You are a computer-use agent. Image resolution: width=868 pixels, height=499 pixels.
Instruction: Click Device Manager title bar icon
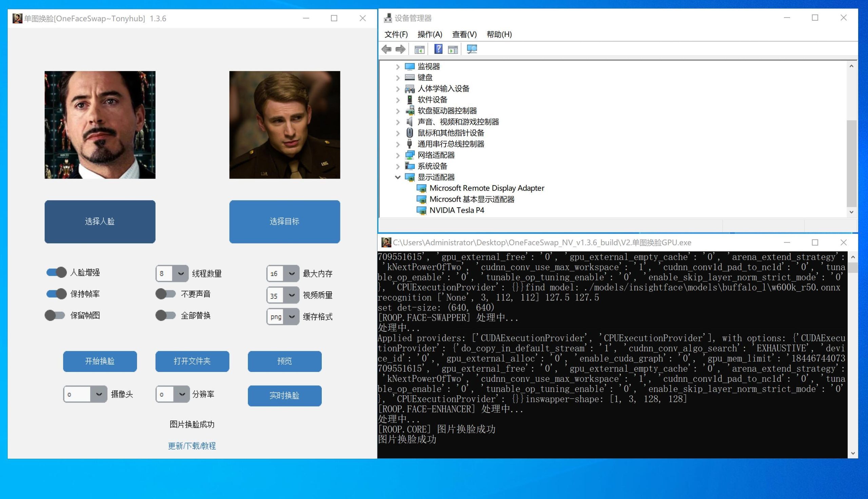(x=388, y=18)
